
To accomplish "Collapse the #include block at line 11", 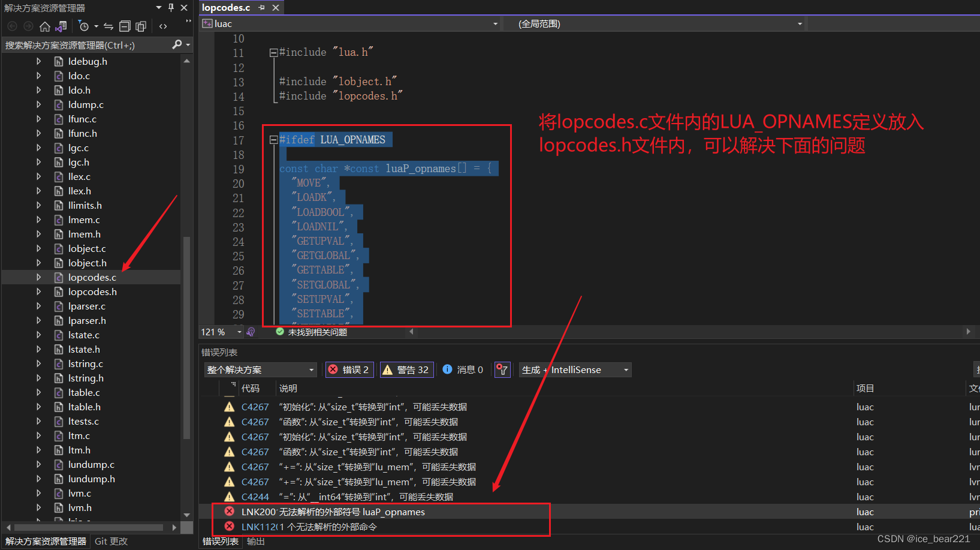I will click(x=273, y=53).
